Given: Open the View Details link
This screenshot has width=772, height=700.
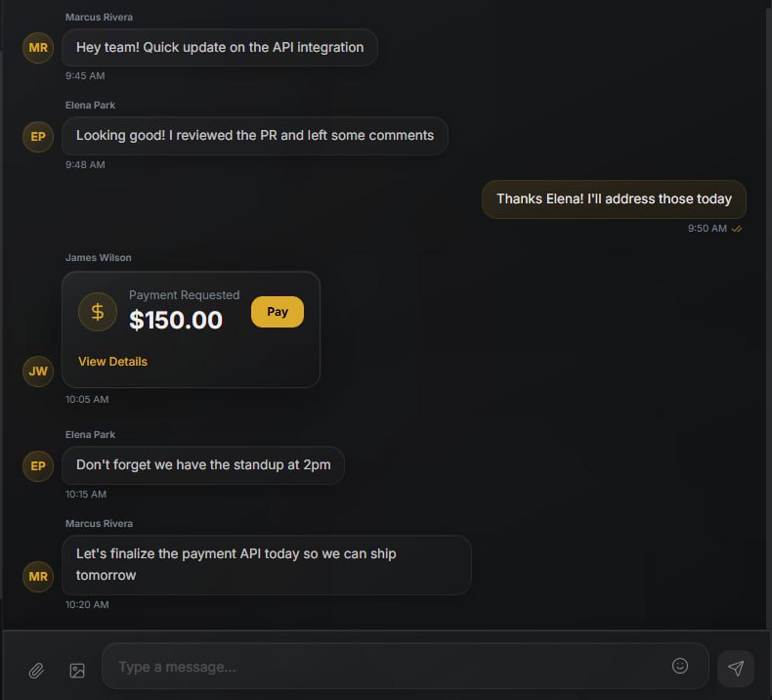Looking at the screenshot, I should click(x=112, y=362).
